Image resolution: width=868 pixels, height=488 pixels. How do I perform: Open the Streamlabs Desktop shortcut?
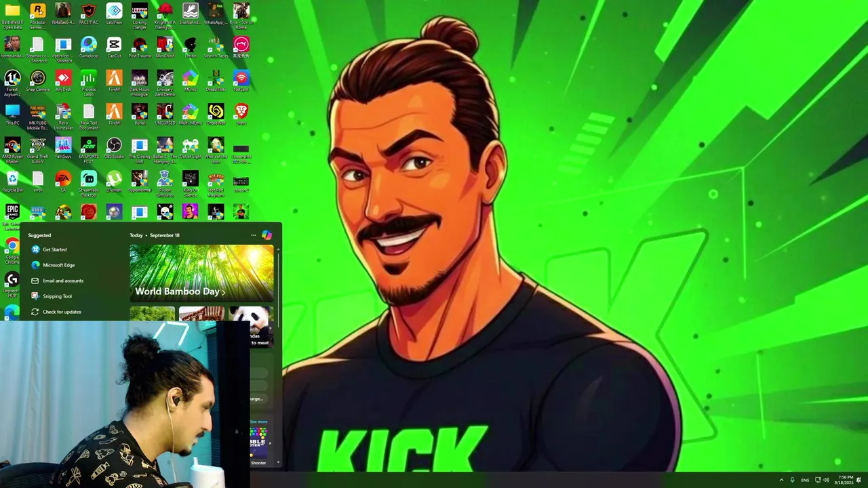pyautogui.click(x=89, y=184)
